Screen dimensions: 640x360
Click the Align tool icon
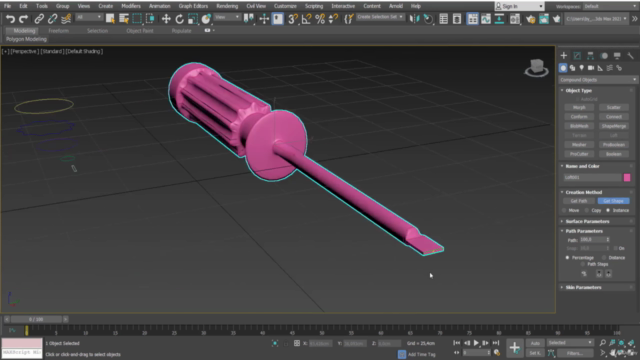click(428, 19)
